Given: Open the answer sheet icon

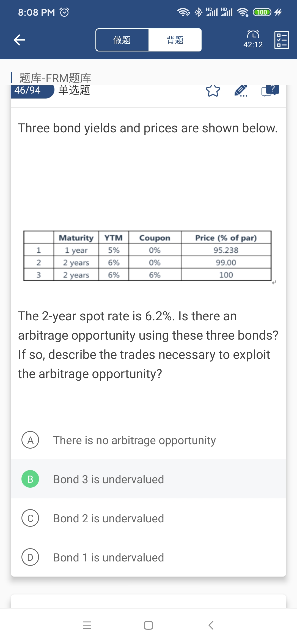Looking at the screenshot, I should (282, 40).
